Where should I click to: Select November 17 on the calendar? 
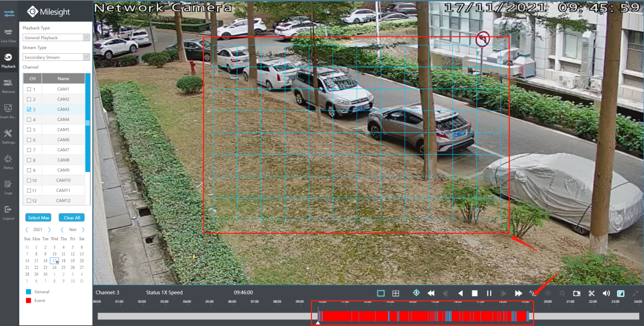coord(54,260)
